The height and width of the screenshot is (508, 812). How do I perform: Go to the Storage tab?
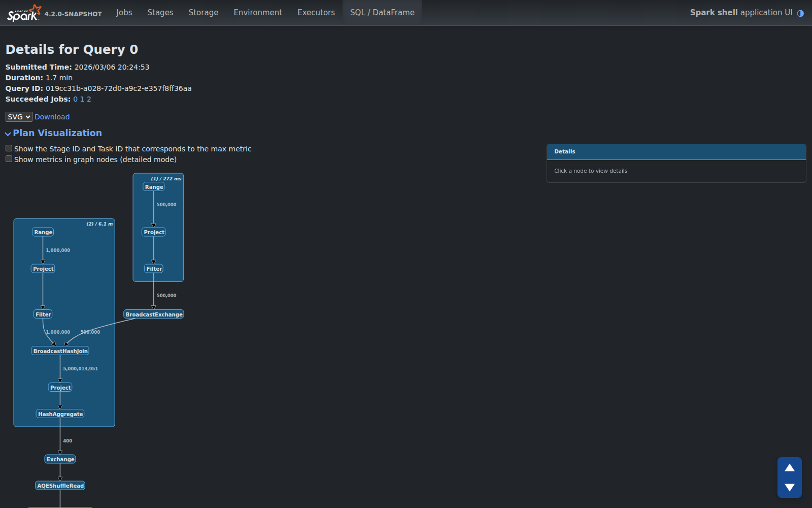click(203, 13)
